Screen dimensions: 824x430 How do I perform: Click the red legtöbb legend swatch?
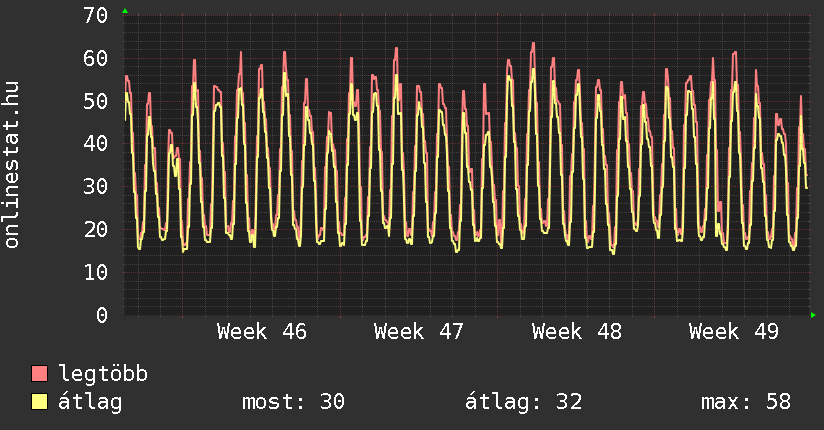point(40,374)
